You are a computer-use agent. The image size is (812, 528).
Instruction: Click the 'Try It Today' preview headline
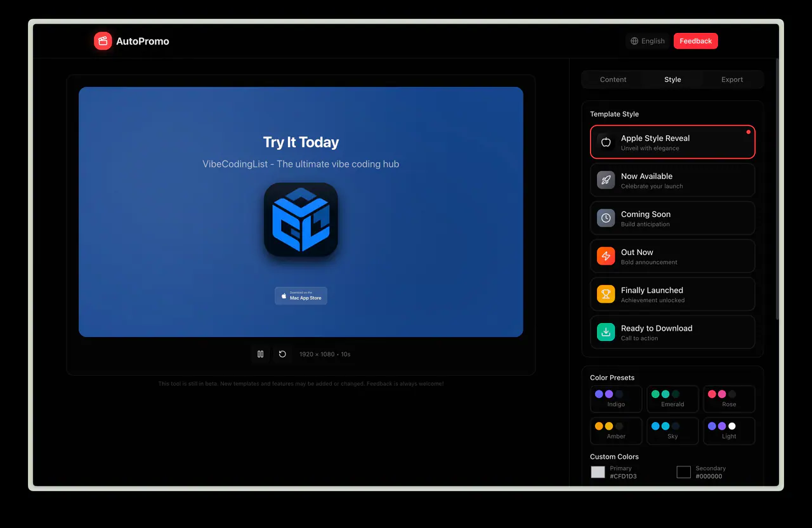[x=301, y=142]
